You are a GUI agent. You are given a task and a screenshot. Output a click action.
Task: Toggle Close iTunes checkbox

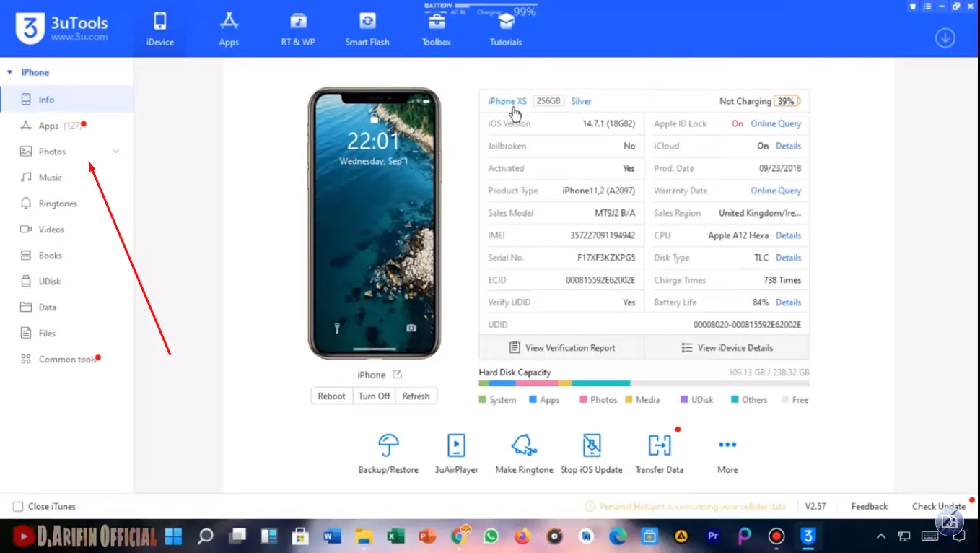(18, 507)
